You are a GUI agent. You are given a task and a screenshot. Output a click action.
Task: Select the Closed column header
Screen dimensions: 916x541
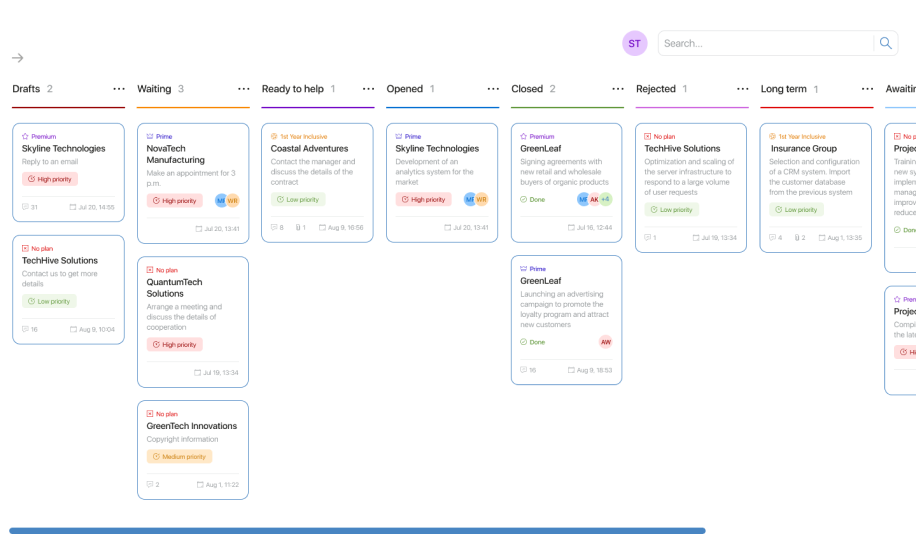point(527,89)
